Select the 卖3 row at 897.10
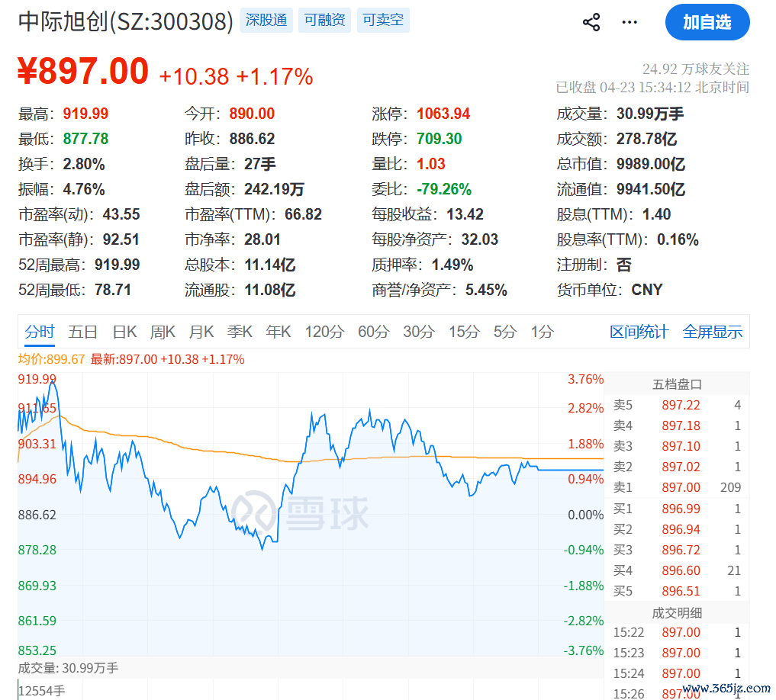 [677, 446]
